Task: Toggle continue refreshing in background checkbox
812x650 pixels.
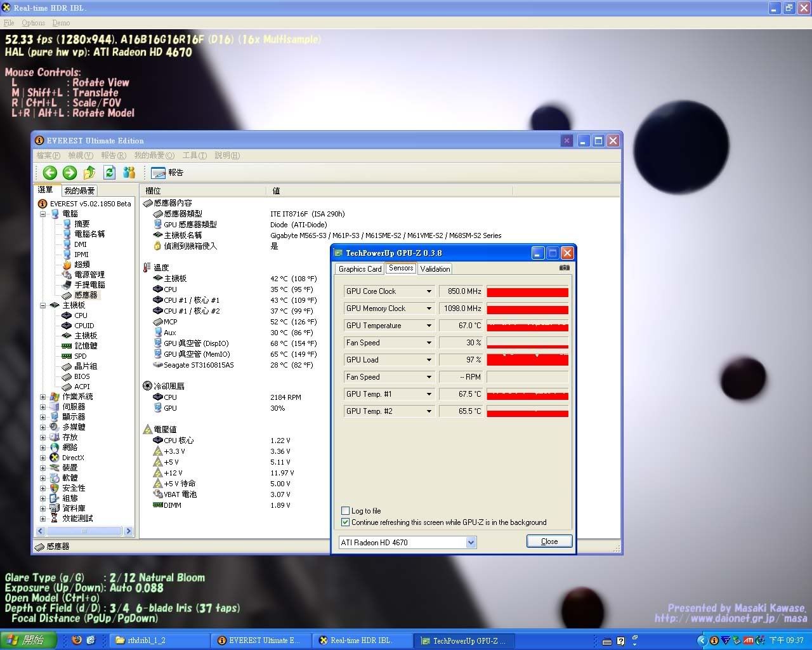Action: [345, 522]
